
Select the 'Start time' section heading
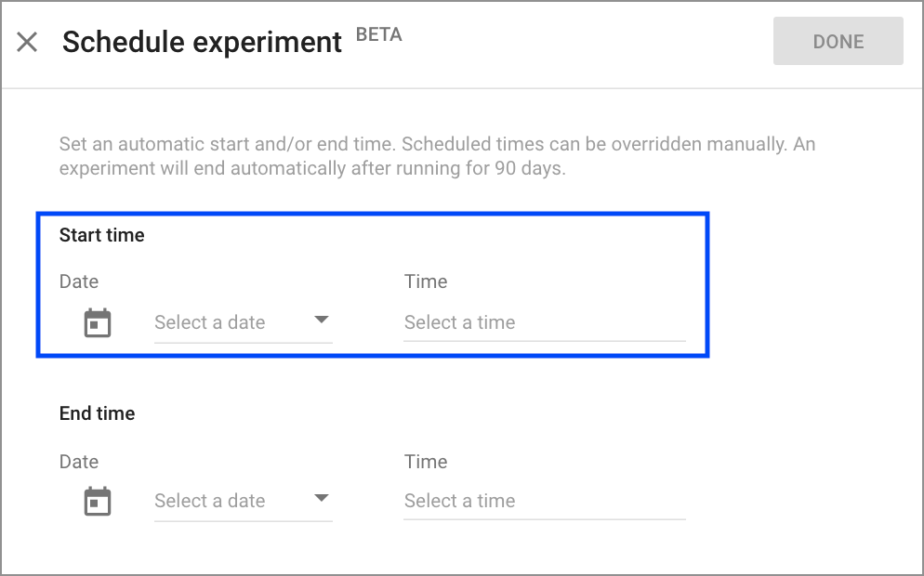[x=102, y=236]
